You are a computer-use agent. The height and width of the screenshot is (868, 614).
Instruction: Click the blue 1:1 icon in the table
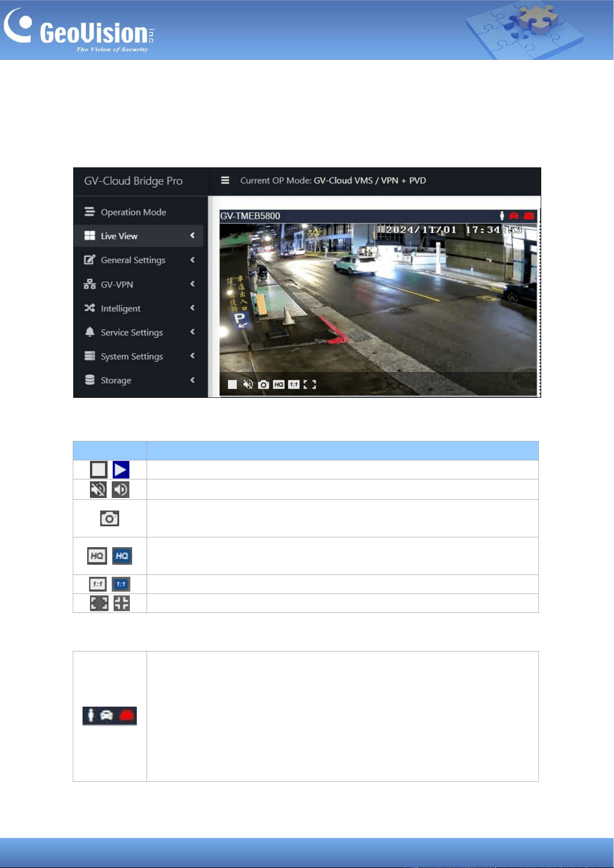[x=121, y=584]
